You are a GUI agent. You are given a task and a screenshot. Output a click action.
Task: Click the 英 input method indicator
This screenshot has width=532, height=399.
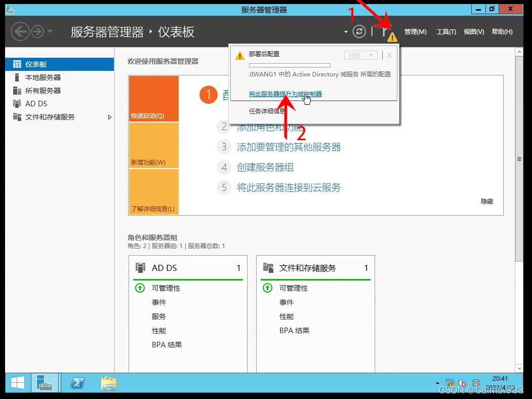476,383
